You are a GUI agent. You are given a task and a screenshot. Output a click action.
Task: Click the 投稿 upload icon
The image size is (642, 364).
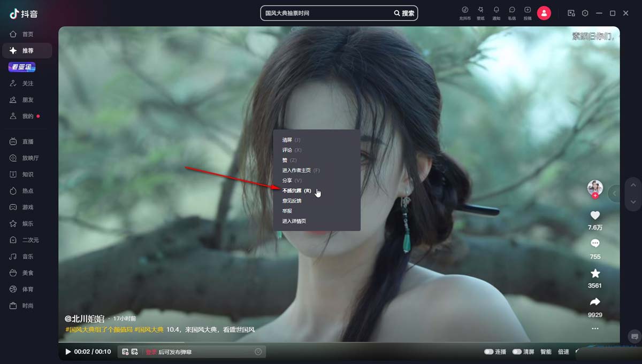tap(528, 11)
